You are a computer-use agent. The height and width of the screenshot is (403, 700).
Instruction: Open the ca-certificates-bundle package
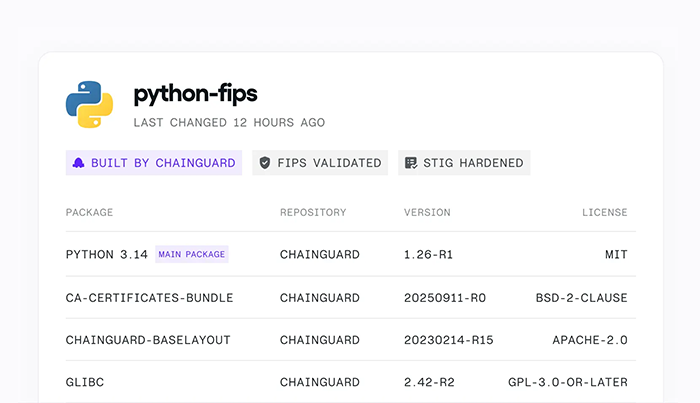pos(149,298)
